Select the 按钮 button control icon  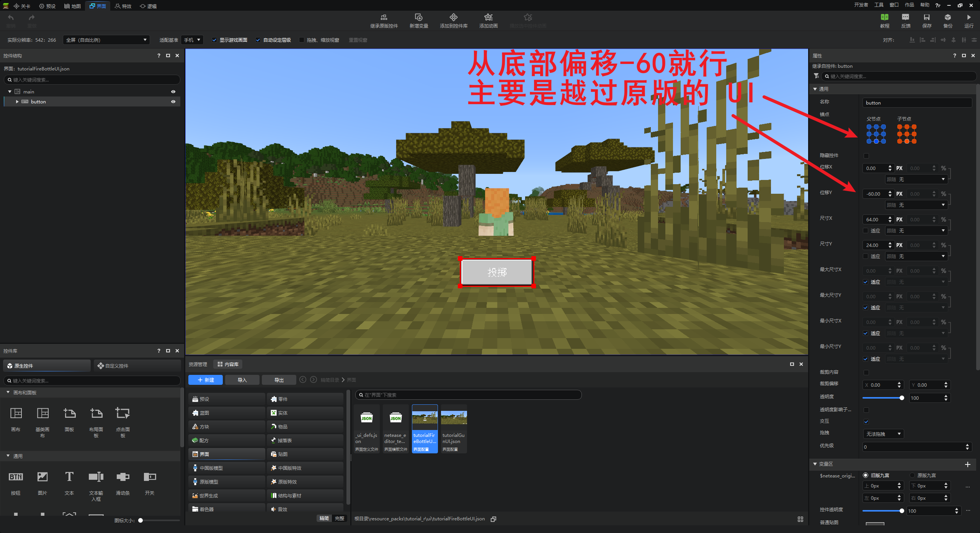(x=16, y=477)
